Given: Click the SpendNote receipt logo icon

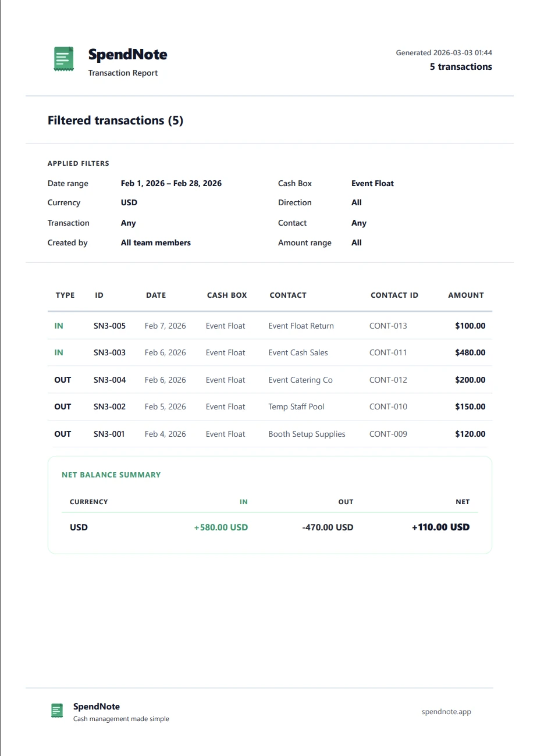Looking at the screenshot, I should pyautogui.click(x=62, y=59).
